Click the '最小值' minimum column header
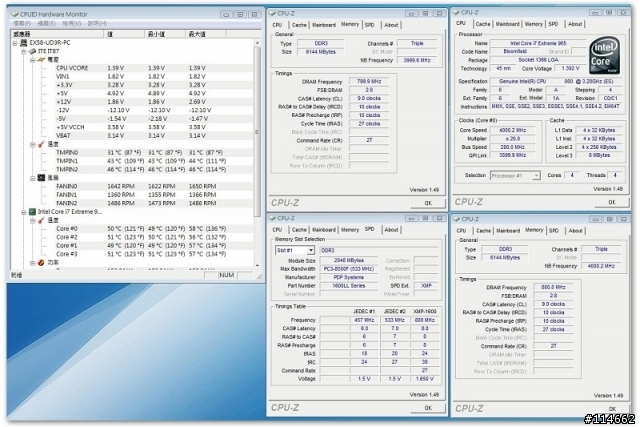640x427 pixels. coord(164,34)
